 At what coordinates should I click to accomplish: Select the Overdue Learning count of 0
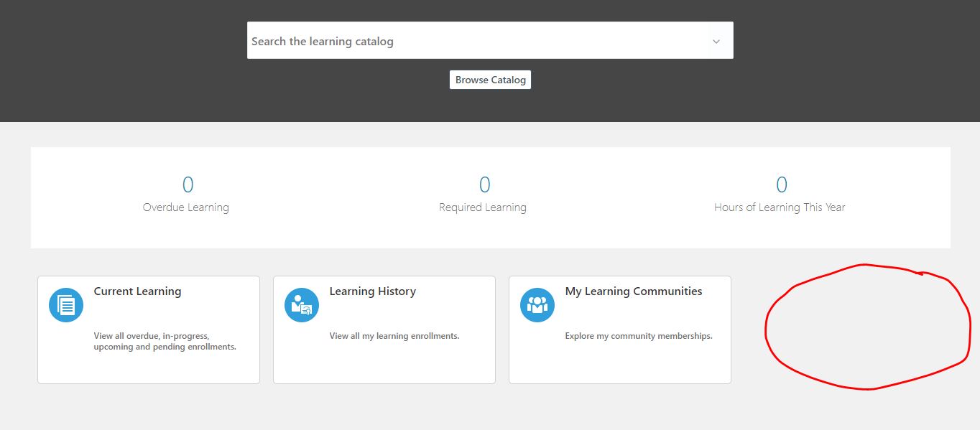point(188,185)
